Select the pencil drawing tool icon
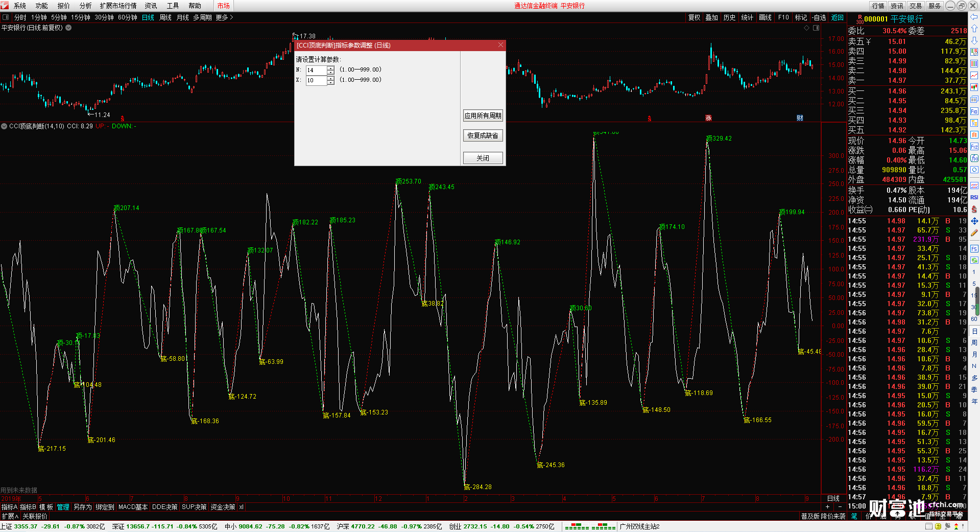980x532 pixels. pos(974,233)
